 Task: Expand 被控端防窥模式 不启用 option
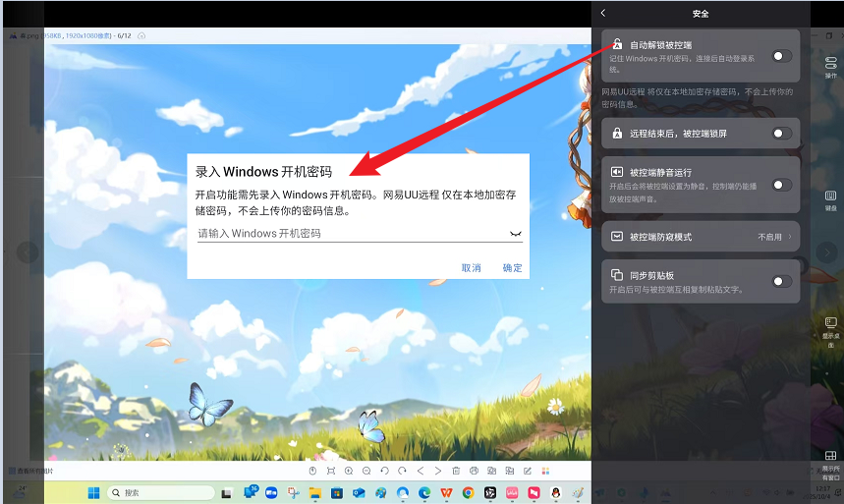point(701,237)
